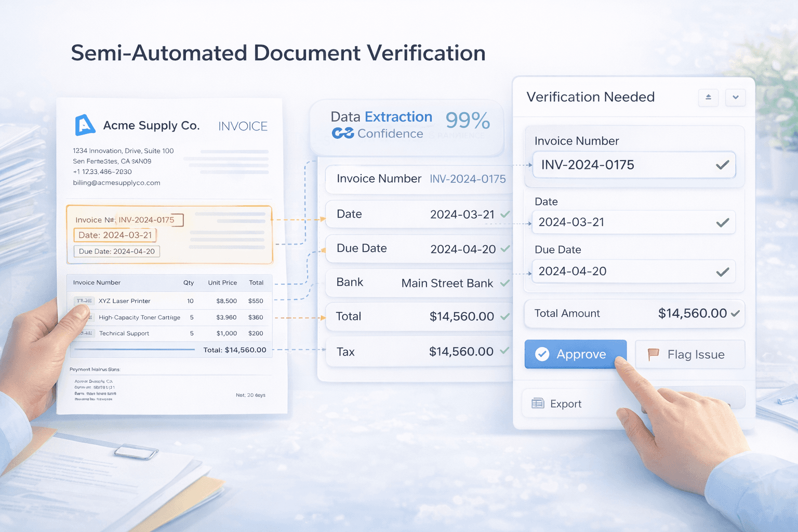Click the white checkmark circle inside Approve
The height and width of the screenshot is (532, 798).
tap(542, 354)
